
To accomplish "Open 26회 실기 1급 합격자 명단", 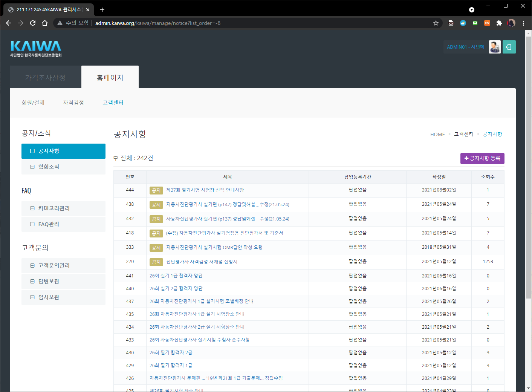I will tap(176, 276).
